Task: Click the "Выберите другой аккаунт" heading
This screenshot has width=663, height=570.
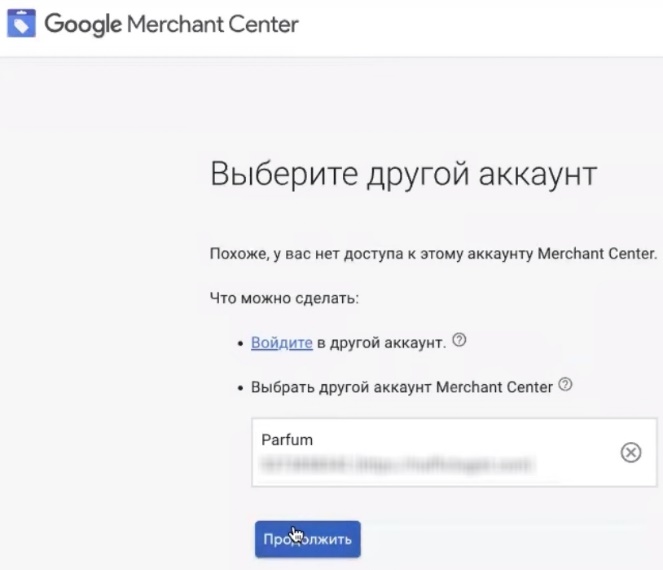Action: pyautogui.click(x=404, y=174)
